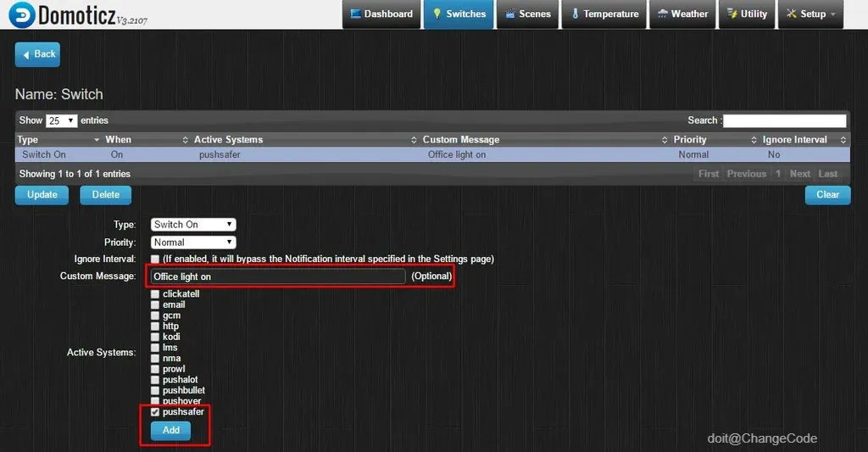The width and height of the screenshot is (868, 452).
Task: Sort table by Priority column
Action: 715,140
